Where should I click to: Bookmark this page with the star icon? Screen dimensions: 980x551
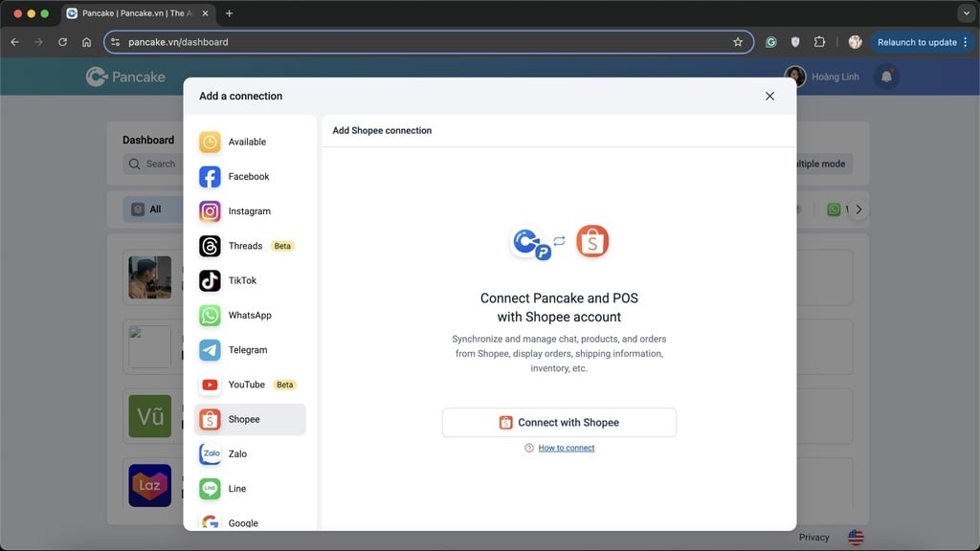(x=738, y=42)
